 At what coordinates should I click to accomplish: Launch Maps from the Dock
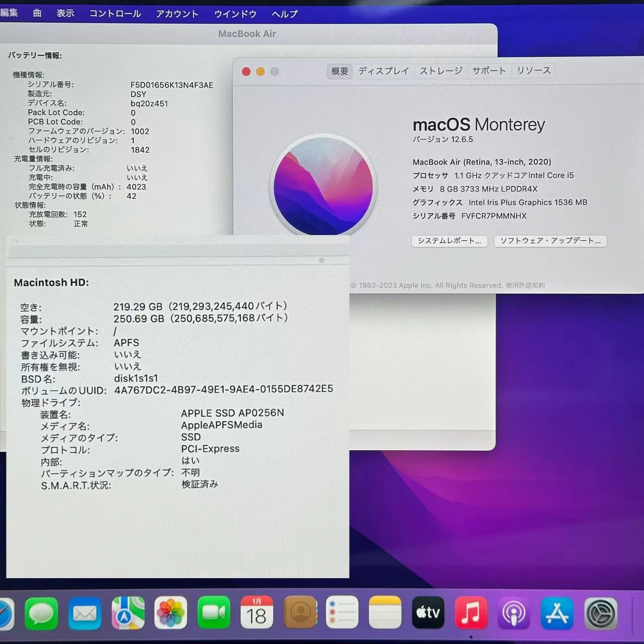click(128, 613)
